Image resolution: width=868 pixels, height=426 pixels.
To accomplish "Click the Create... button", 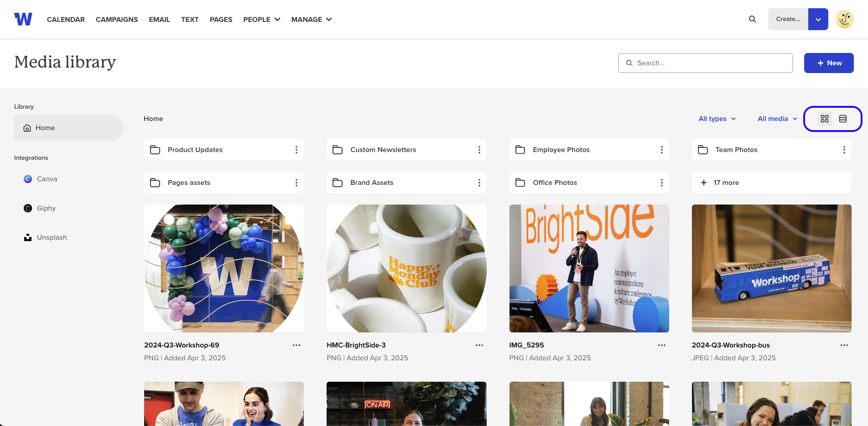I will (x=788, y=19).
